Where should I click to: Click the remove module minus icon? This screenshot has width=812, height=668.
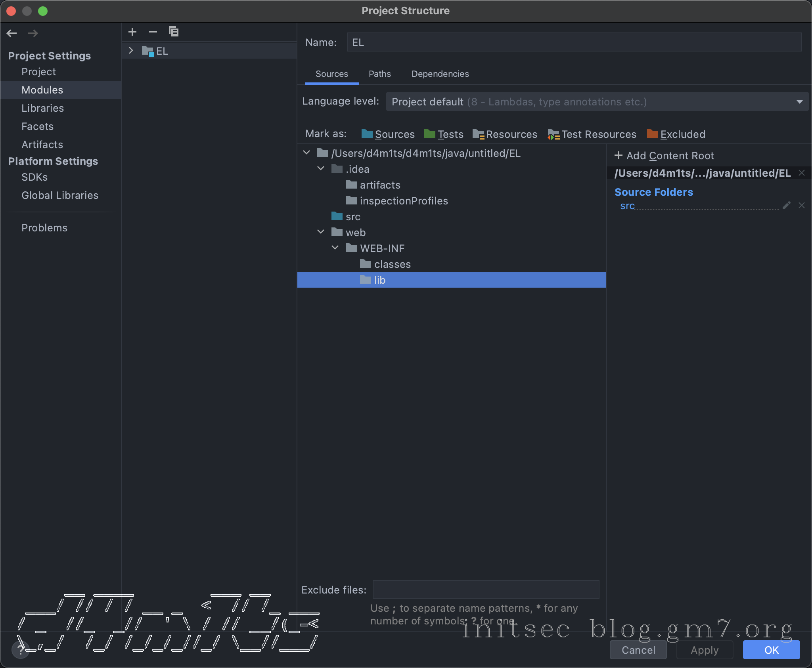pyautogui.click(x=153, y=32)
